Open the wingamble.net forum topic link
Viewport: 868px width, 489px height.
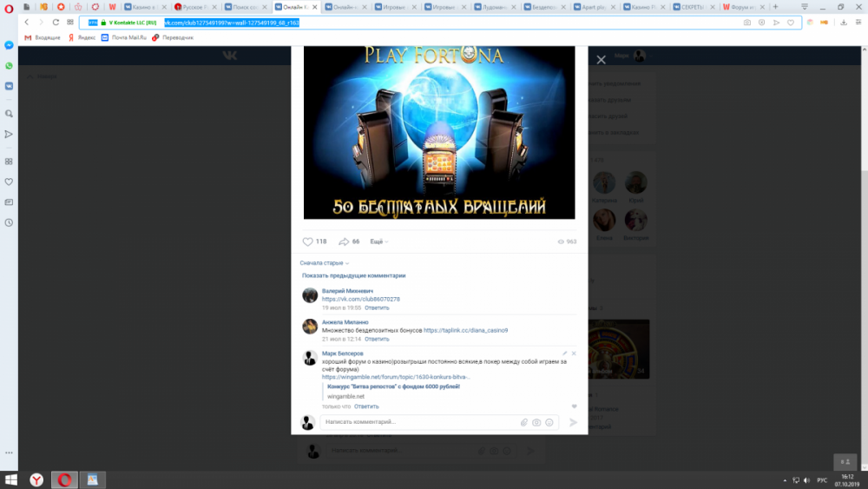396,377
